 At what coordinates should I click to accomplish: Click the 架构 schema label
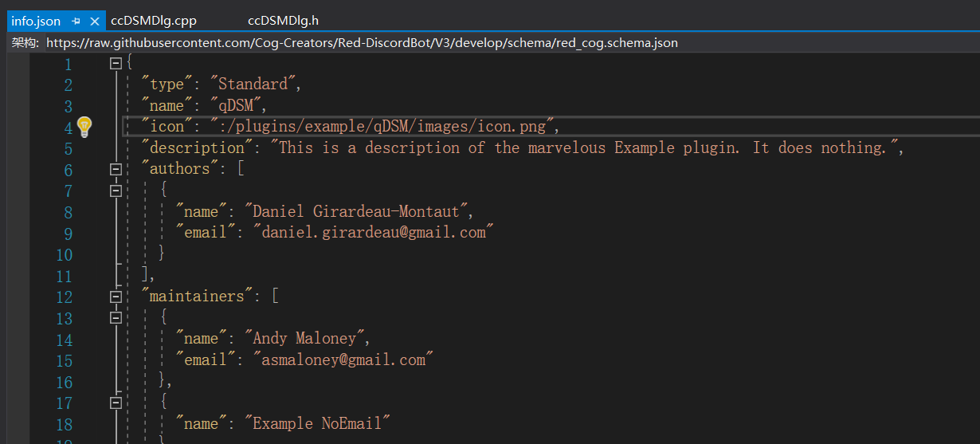click(x=26, y=43)
